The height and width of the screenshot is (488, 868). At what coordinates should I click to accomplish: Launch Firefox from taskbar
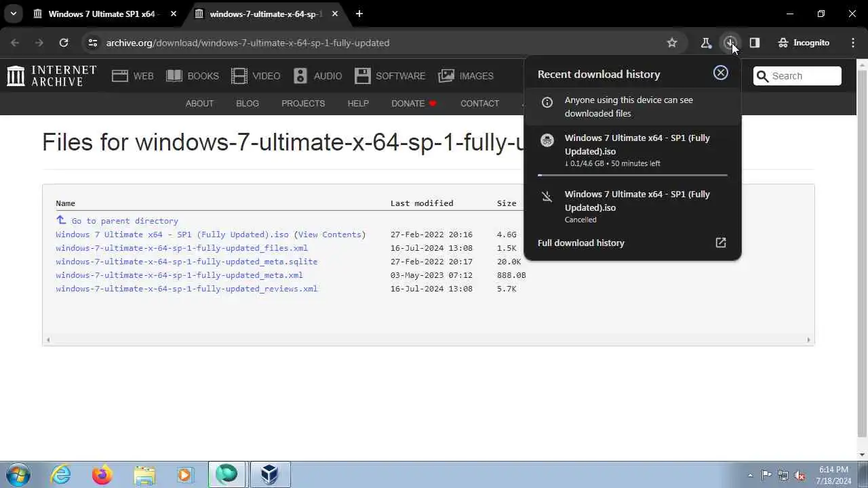pos(102,474)
